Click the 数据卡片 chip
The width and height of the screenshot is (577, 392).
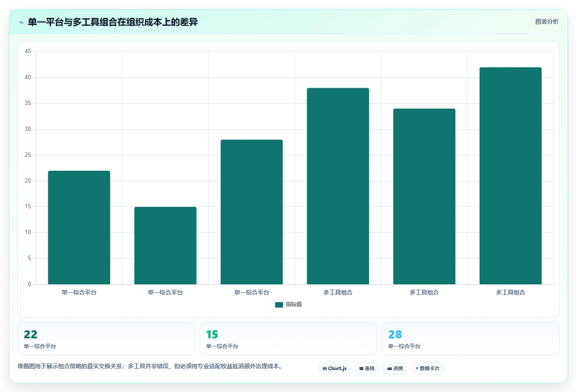(x=428, y=368)
